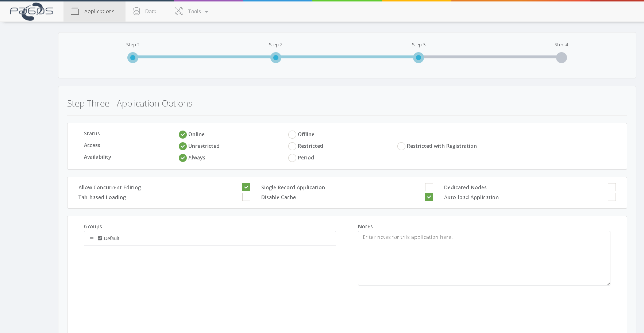Choose Restricted with Registration access
Image resolution: width=644 pixels, height=333 pixels.
point(401,146)
